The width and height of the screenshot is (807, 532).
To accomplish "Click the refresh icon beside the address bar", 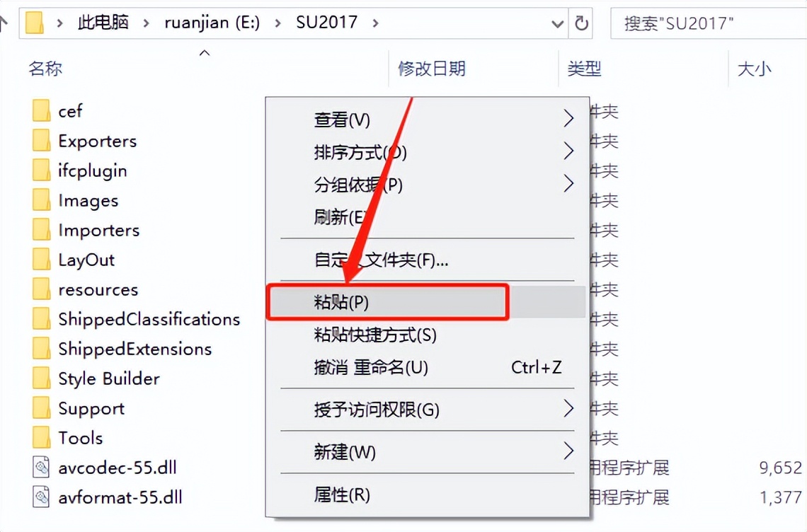I will click(x=581, y=23).
